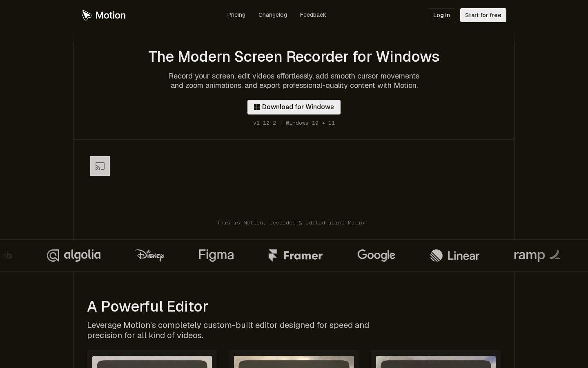Click the Figma logo

tap(216, 255)
